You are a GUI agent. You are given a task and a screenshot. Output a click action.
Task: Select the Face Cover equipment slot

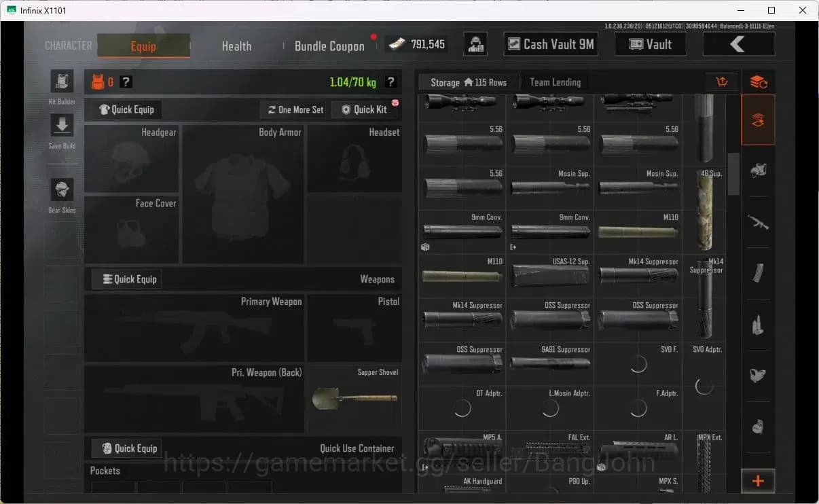[x=132, y=230]
